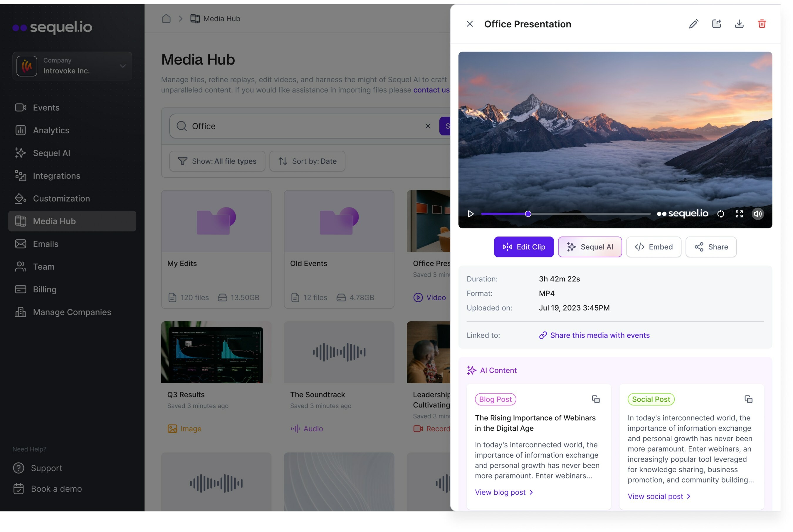This screenshot has height=532, width=793.
Task: Enter fullscreen mode in video player
Action: pos(739,214)
